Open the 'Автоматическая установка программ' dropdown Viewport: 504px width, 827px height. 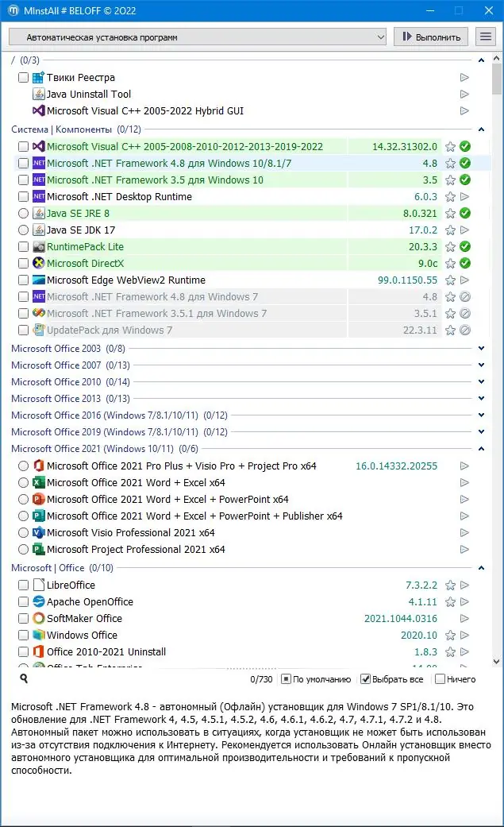click(x=197, y=37)
